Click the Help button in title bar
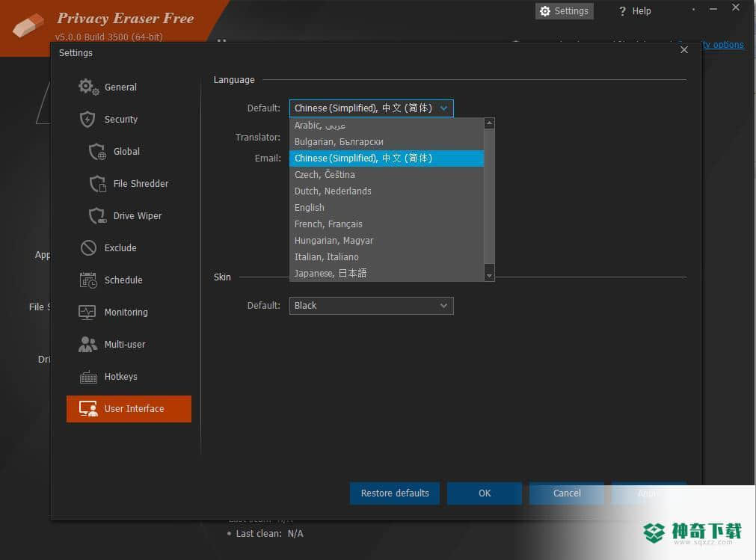 coord(635,11)
